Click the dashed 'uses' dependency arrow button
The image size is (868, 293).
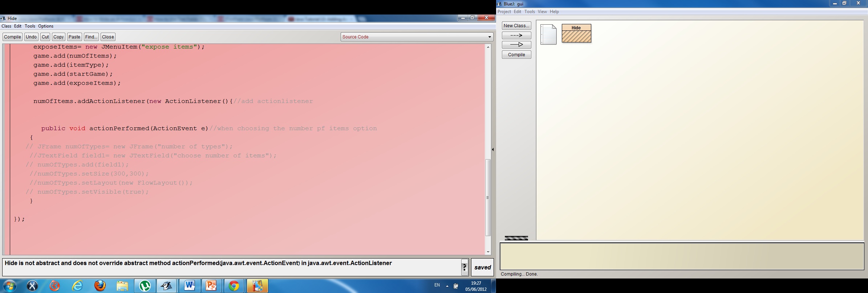pos(516,36)
